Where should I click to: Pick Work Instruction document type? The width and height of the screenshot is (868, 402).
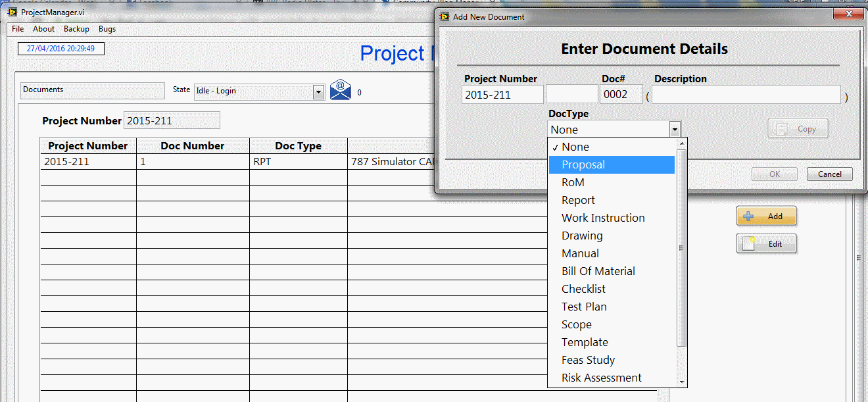tap(612, 218)
